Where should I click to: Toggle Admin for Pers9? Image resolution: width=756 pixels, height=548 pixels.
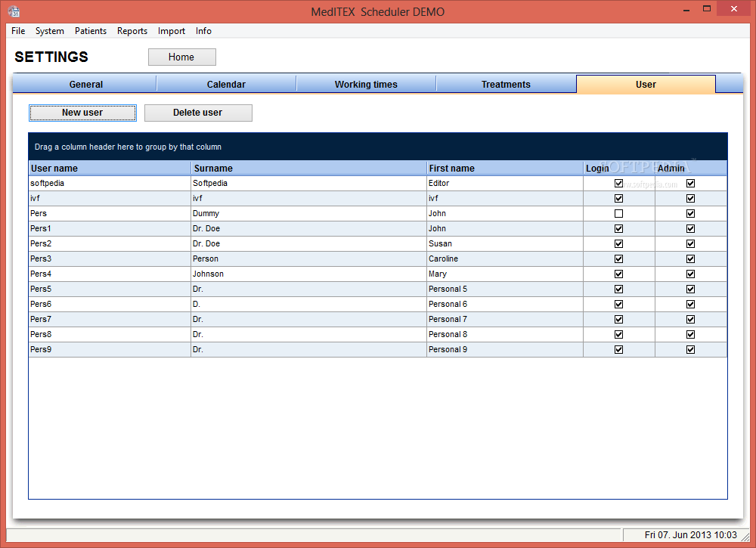point(690,349)
